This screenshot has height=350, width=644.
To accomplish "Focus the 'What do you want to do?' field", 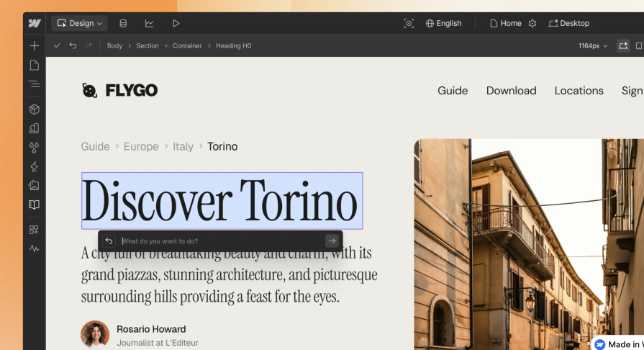I will tap(222, 241).
